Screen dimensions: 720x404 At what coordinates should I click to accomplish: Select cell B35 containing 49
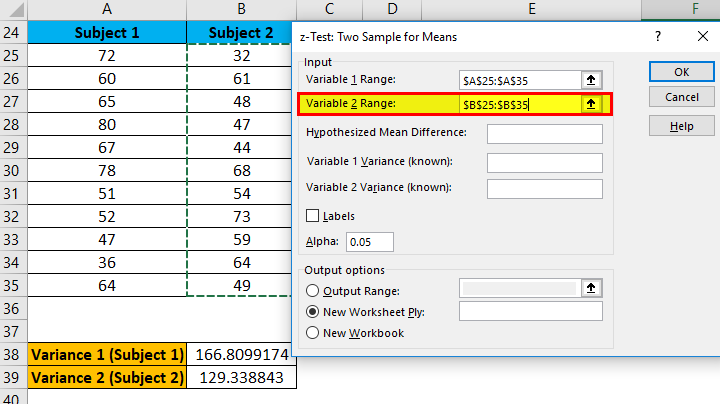pyautogui.click(x=239, y=285)
